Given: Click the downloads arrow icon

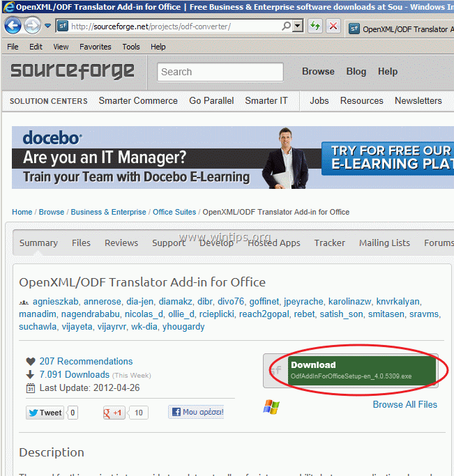Looking at the screenshot, I should pos(30,375).
